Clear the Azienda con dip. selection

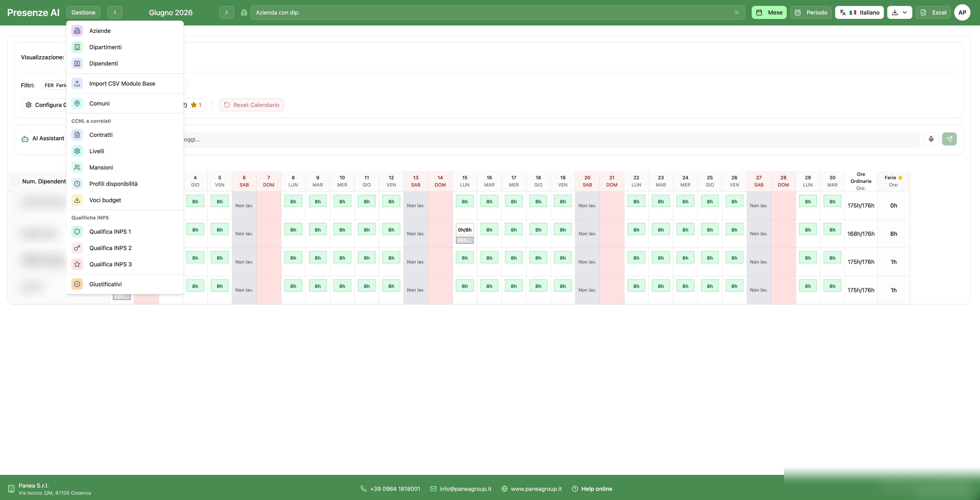737,13
